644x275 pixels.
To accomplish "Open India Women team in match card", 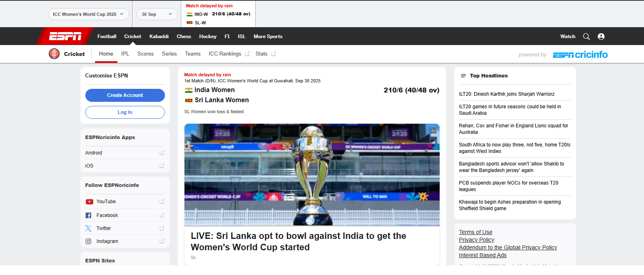I will pos(215,90).
